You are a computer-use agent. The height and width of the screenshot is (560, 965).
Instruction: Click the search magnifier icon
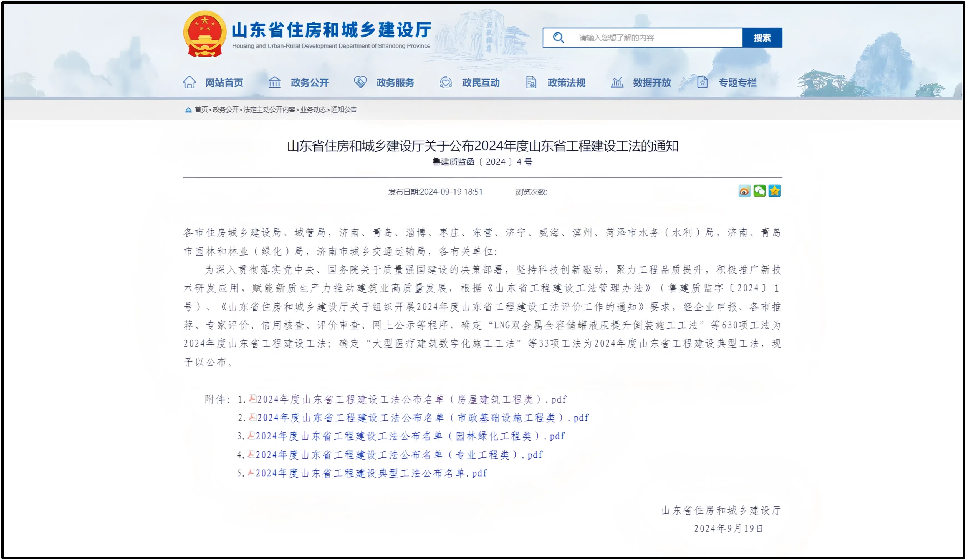click(558, 37)
